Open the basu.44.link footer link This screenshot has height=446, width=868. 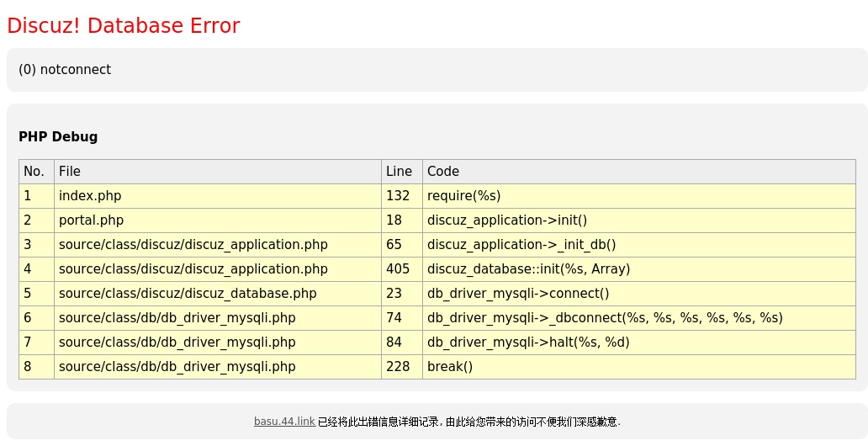point(284,422)
